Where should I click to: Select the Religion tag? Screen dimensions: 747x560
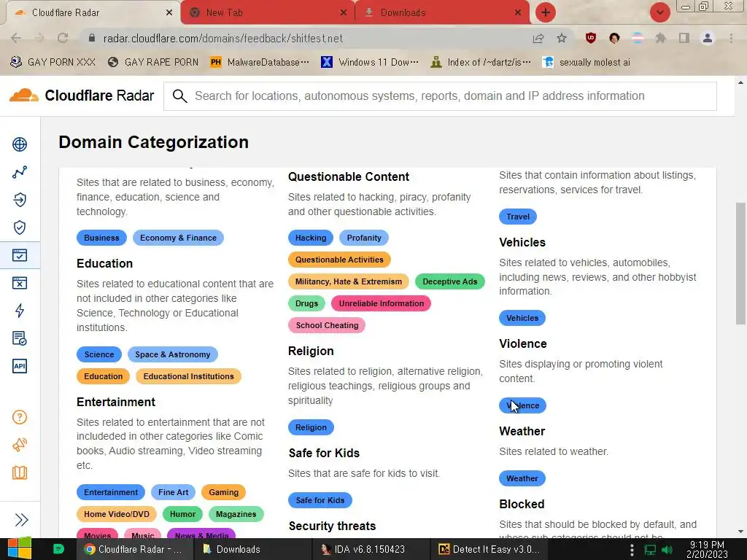click(x=311, y=427)
